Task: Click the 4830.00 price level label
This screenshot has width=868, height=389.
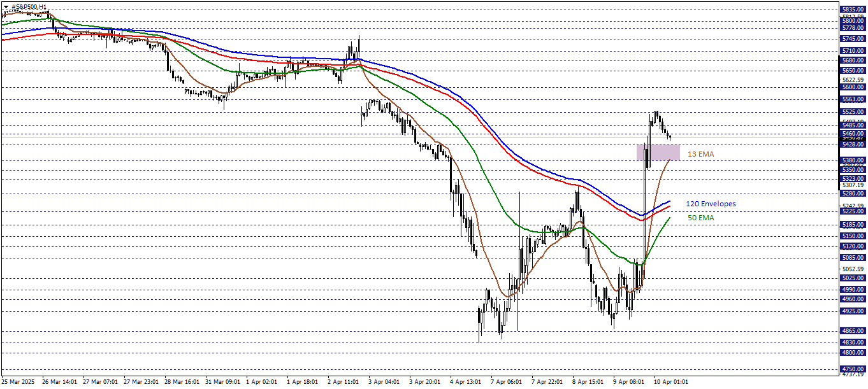Action: (853, 343)
